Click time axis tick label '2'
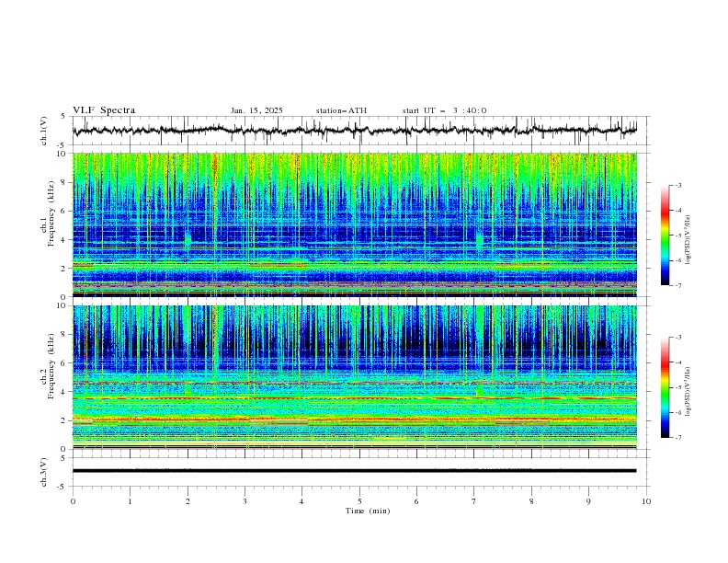Viewport: 728px width, 563px height. (188, 501)
